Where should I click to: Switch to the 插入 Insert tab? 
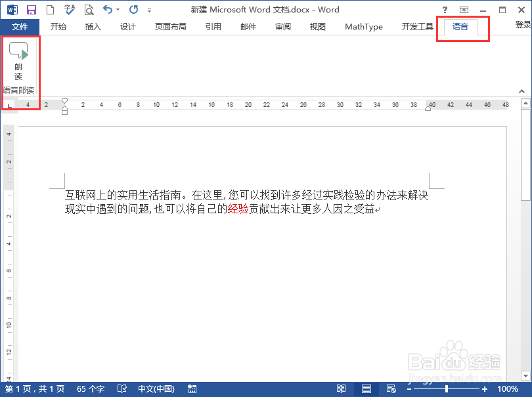tap(93, 27)
